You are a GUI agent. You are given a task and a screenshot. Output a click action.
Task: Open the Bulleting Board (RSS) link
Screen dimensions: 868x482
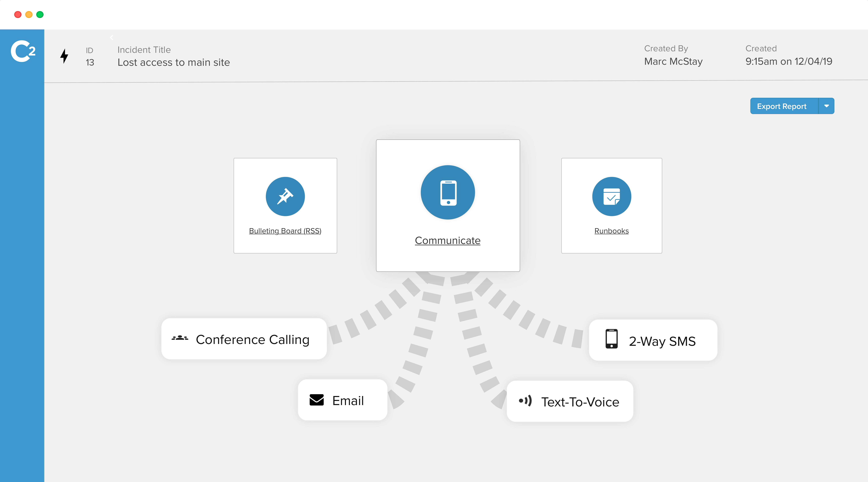(285, 231)
